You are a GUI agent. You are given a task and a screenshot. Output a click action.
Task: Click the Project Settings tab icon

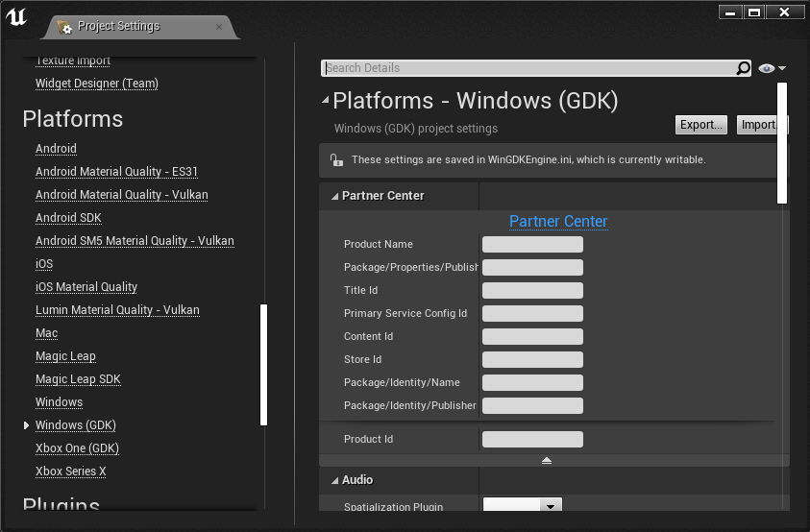[x=64, y=27]
